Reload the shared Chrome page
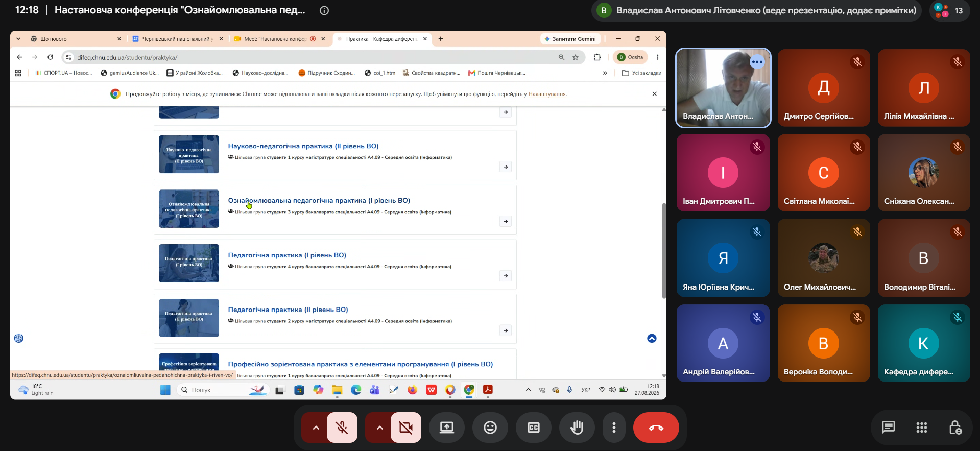Screen dimensions: 980x451 pos(50,57)
